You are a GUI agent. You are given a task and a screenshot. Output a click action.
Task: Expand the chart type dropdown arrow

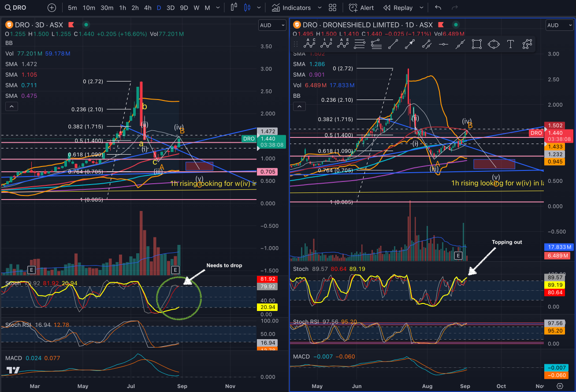(x=259, y=7)
